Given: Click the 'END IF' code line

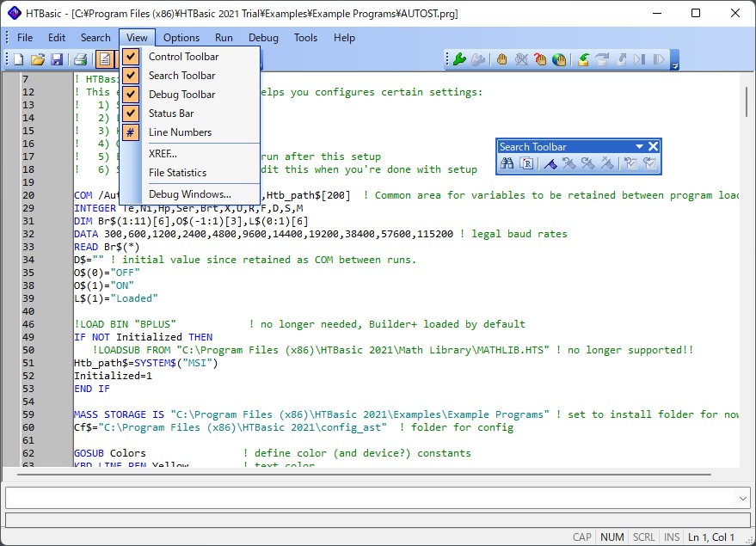Looking at the screenshot, I should (x=92, y=389).
